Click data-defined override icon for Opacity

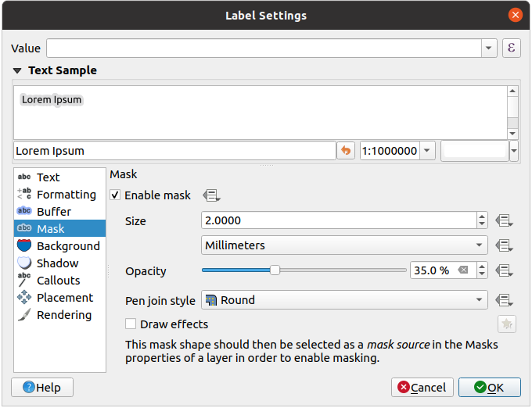[x=504, y=271]
